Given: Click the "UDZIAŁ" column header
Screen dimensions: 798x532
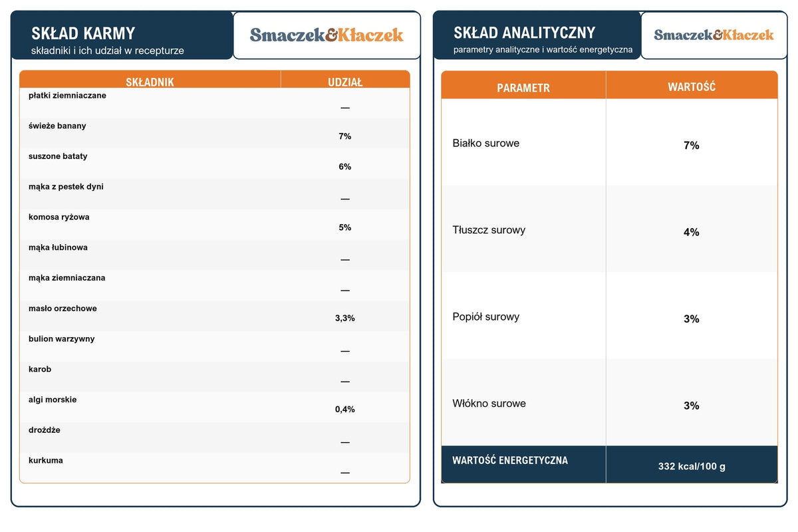Looking at the screenshot, I should (x=345, y=82).
